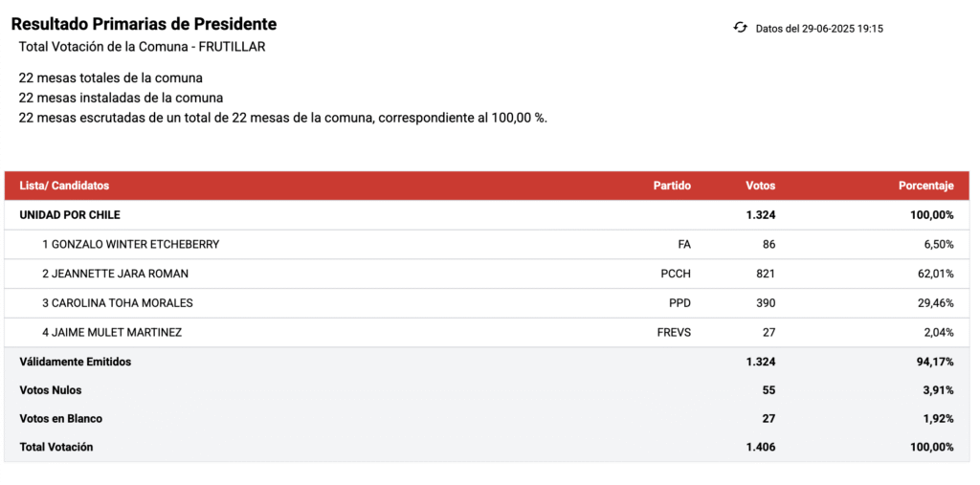
Task: Click the FREVS party label
Action: tap(674, 333)
